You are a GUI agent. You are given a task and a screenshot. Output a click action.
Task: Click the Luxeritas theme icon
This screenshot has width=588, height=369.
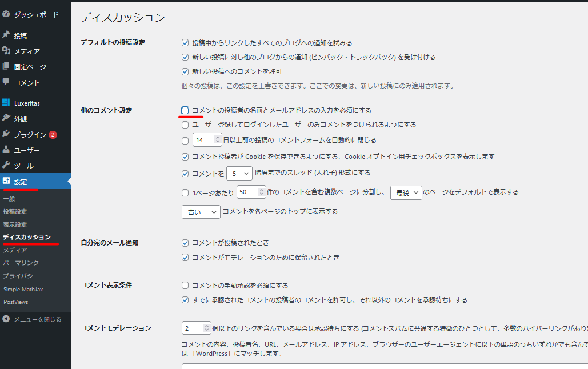[x=6, y=103]
